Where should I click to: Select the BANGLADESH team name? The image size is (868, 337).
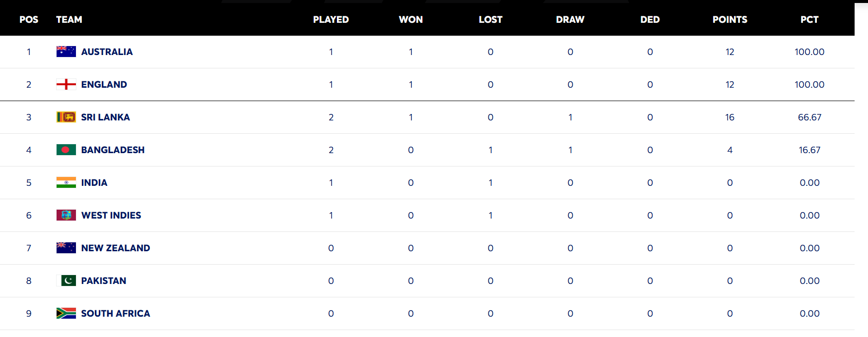coord(113,150)
